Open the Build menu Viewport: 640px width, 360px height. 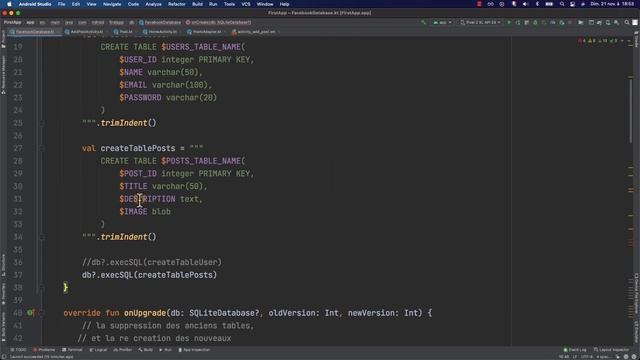(197, 4)
